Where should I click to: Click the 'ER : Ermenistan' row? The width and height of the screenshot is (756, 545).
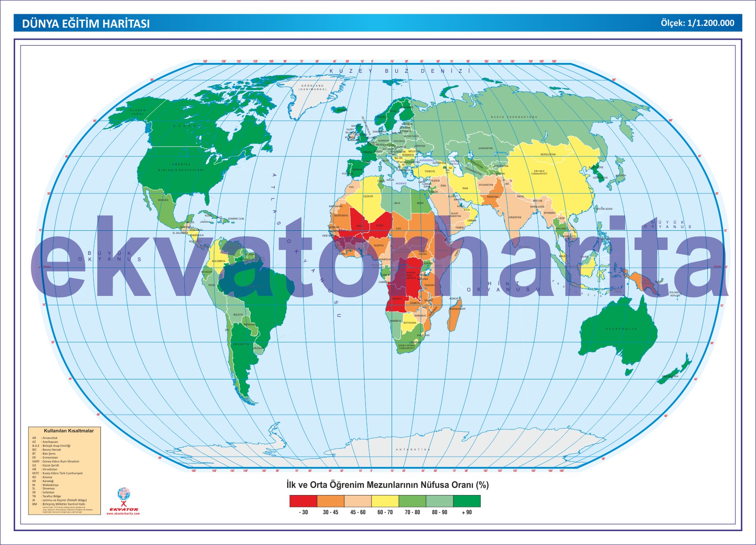coord(45,458)
